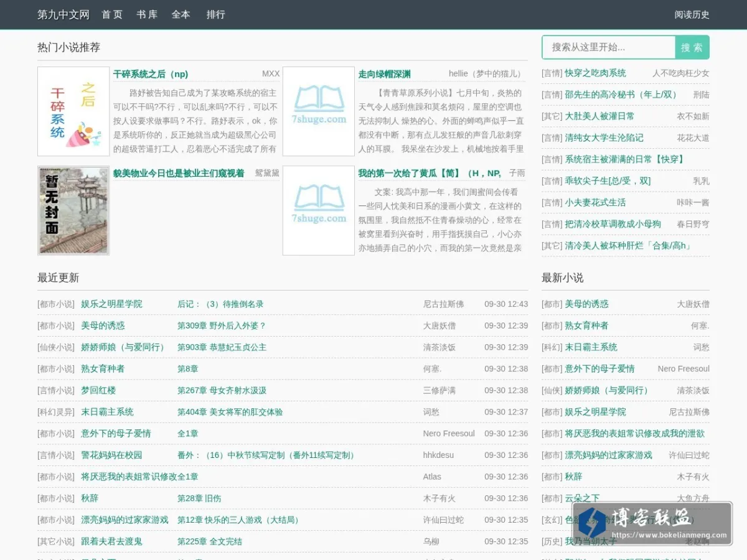
Task: Open 警花妈妈在校园 novel link
Action: click(111, 455)
